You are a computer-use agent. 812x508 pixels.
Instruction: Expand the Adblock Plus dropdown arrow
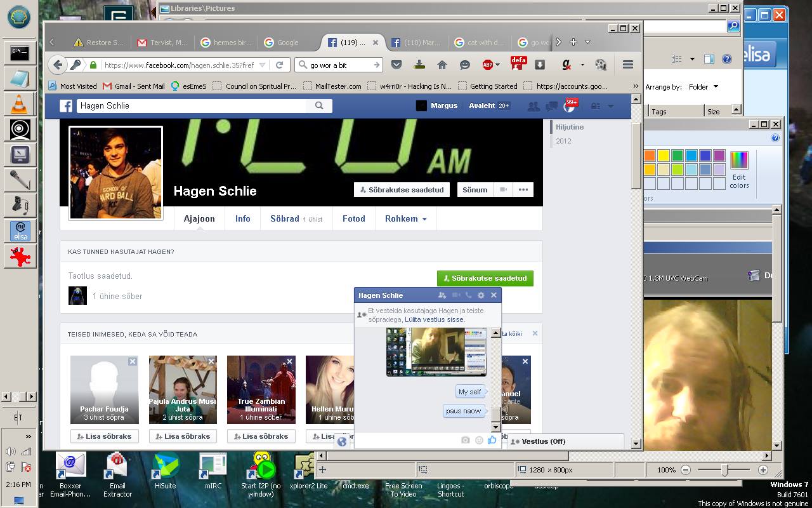(x=498, y=65)
